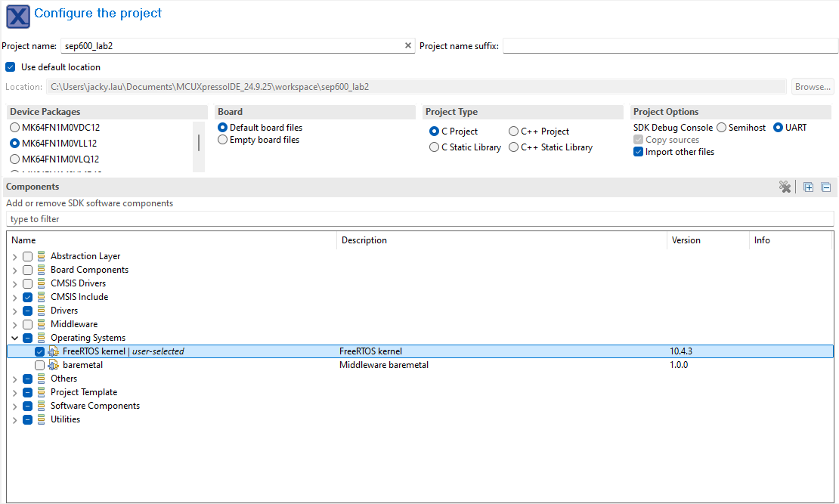The width and height of the screenshot is (839, 504).
Task: Click the Abstraction Layer stack icon
Action: (42, 256)
